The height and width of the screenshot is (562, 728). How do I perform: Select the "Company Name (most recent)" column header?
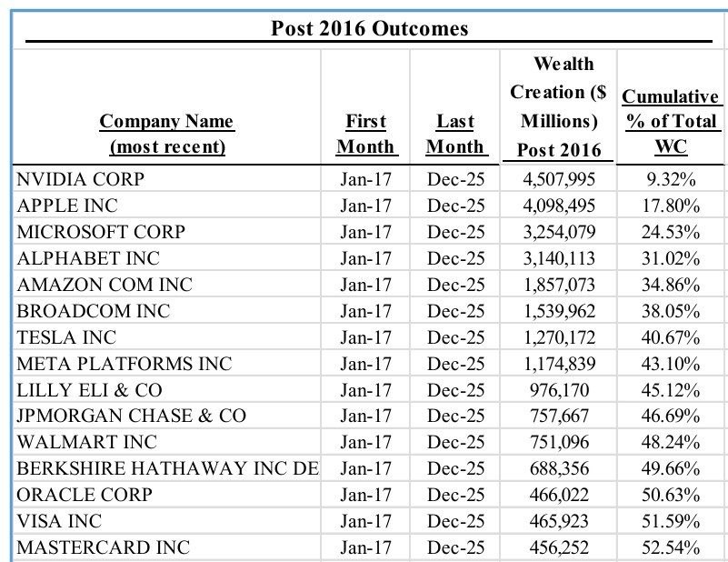point(166,133)
